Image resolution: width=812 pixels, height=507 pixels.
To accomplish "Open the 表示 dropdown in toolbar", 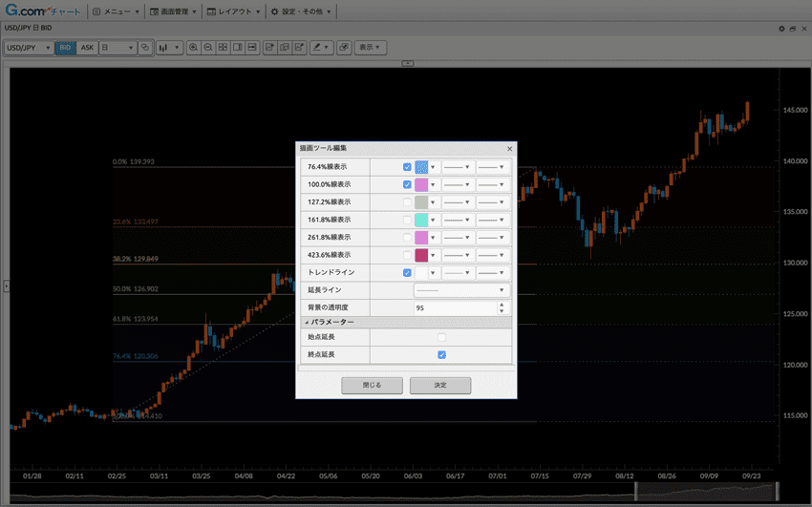I will click(370, 47).
